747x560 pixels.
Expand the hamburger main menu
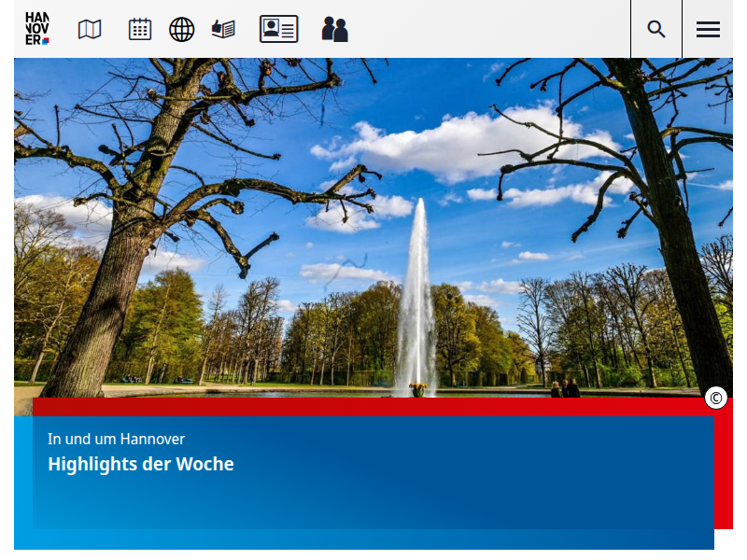point(708,29)
